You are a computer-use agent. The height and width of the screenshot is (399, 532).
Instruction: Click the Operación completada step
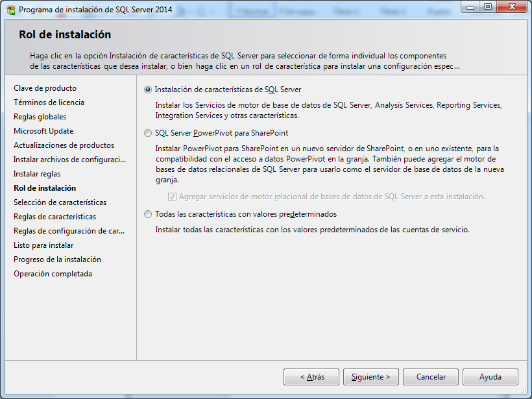click(53, 274)
